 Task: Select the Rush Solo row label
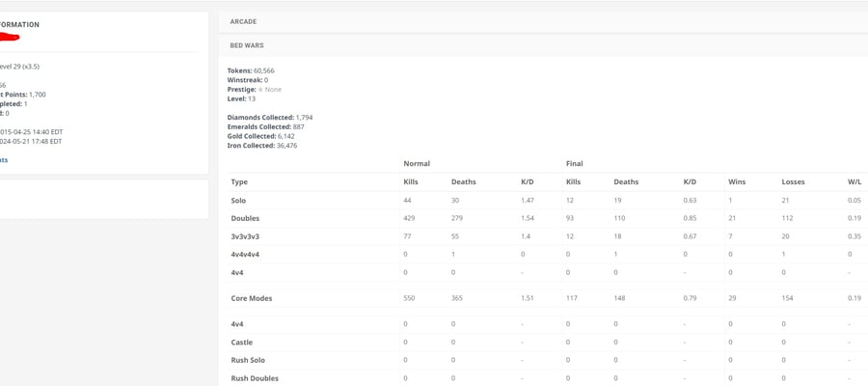coord(248,360)
